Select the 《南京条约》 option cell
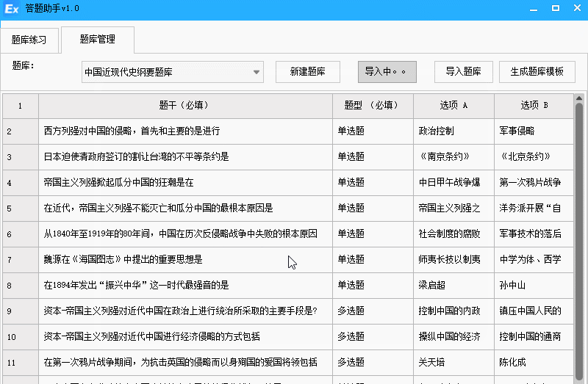The height and width of the screenshot is (384, 588). click(453, 157)
